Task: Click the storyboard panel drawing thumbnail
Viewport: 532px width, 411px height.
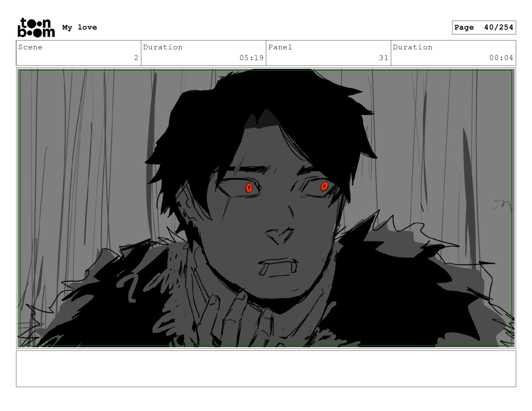Action: click(x=266, y=208)
